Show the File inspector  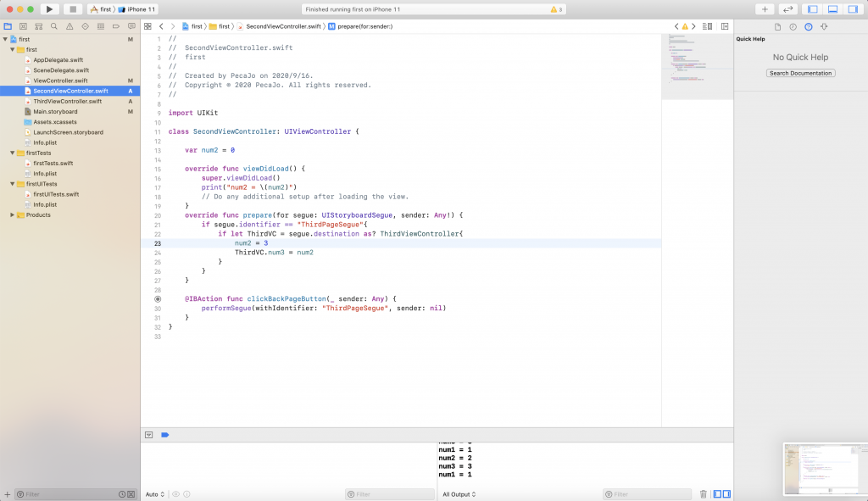point(778,26)
